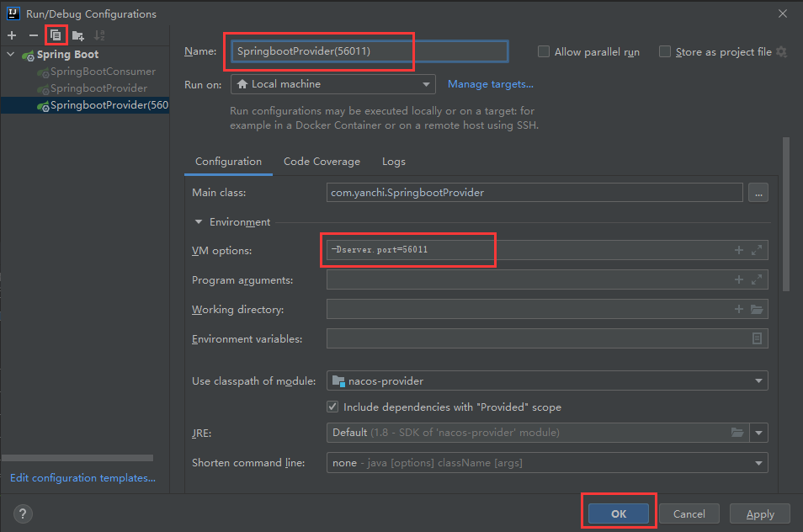Copy the selected configuration
Screen dimensions: 803x532
coord(56,35)
